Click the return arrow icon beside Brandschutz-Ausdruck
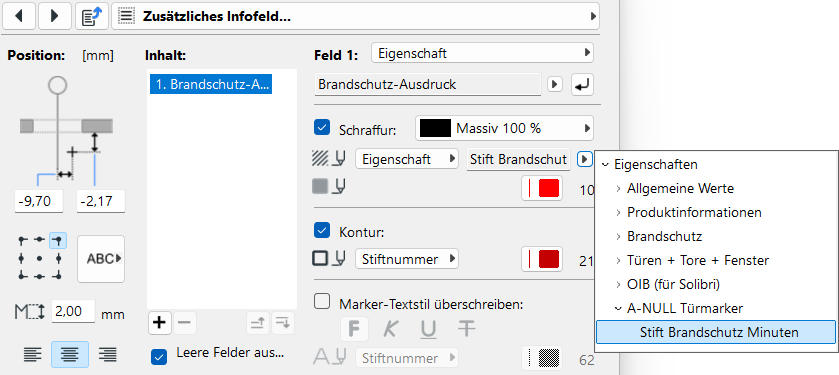The height and width of the screenshot is (375, 839). pos(582,85)
